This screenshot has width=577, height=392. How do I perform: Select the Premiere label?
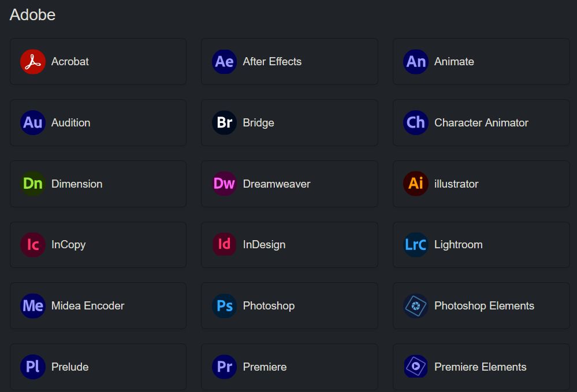click(x=265, y=367)
